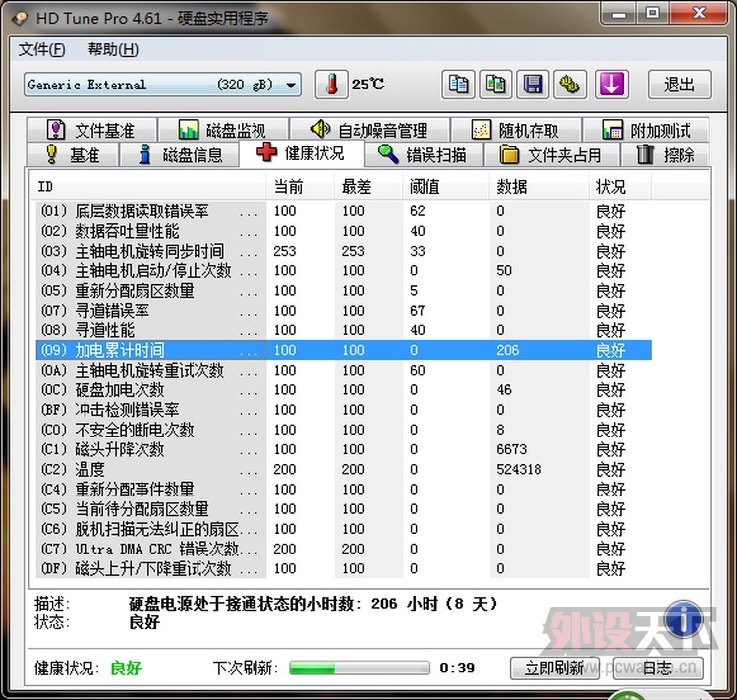Click the green 良好 health status text
The width and height of the screenshot is (737, 700).
(x=126, y=668)
